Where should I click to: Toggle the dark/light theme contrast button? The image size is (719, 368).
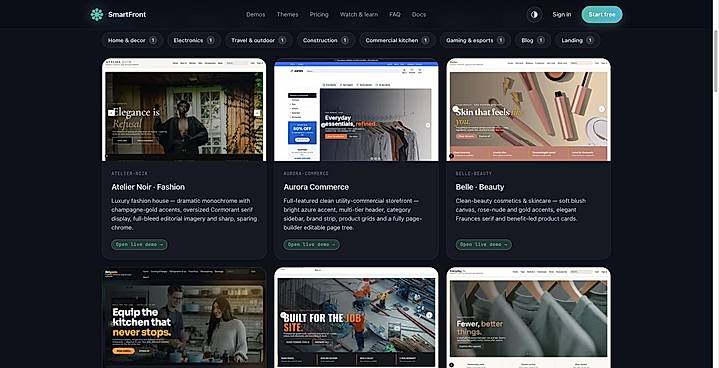[x=534, y=15]
